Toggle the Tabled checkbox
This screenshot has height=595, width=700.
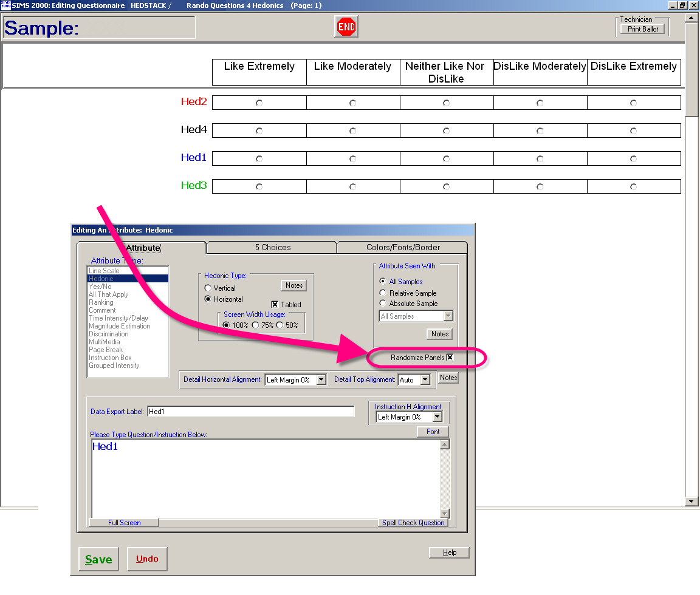point(275,304)
